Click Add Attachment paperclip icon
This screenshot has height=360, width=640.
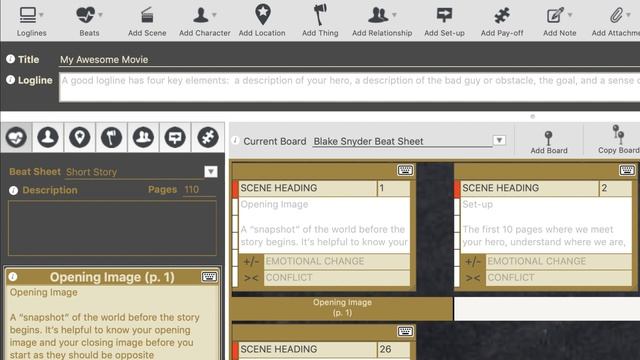[616, 15]
